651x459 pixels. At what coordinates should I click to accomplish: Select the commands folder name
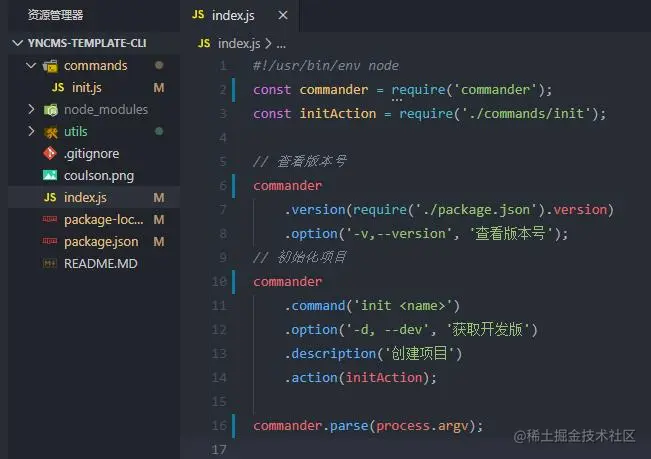click(x=95, y=66)
